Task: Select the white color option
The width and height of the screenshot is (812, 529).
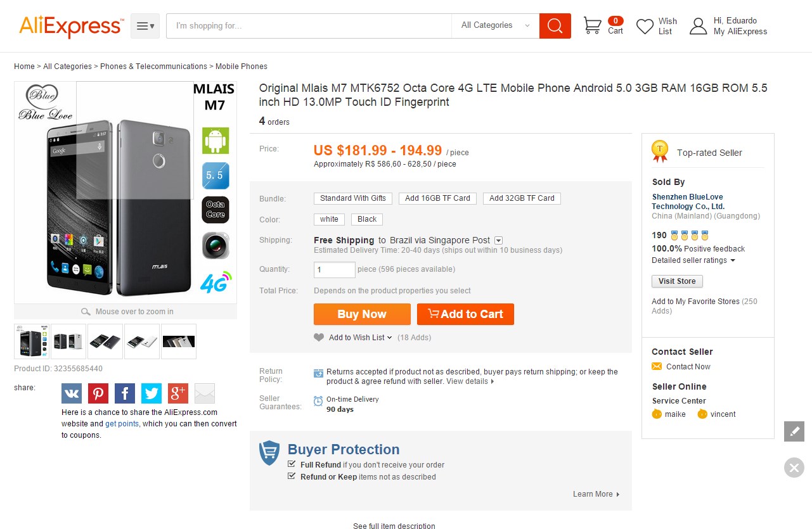Action: tap(329, 219)
